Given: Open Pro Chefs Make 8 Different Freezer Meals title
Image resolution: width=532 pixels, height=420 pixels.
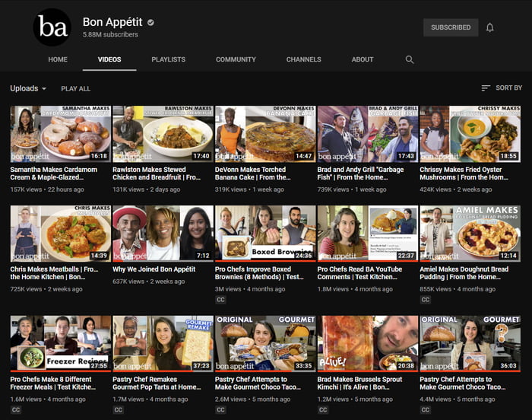Looking at the screenshot, I should (x=53, y=383).
